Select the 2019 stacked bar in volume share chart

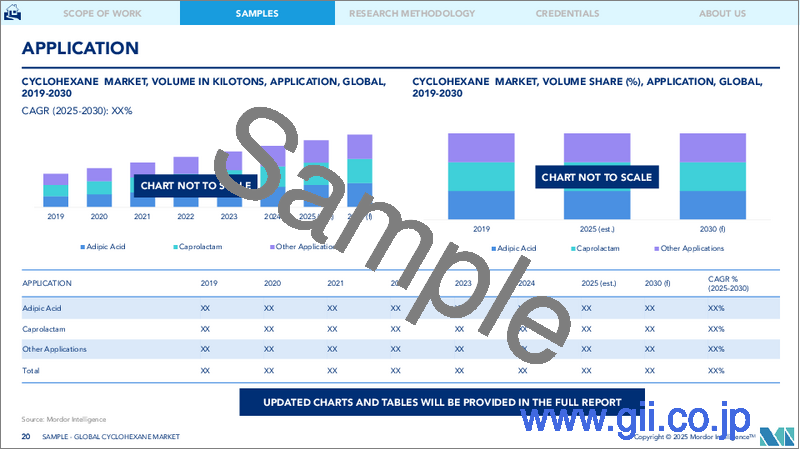(x=479, y=176)
